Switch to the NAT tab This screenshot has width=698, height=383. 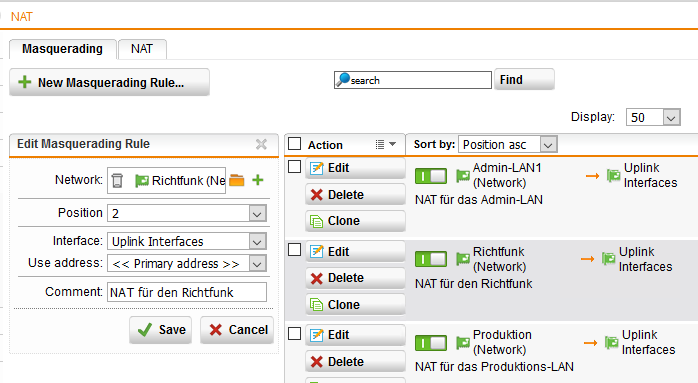[142, 49]
